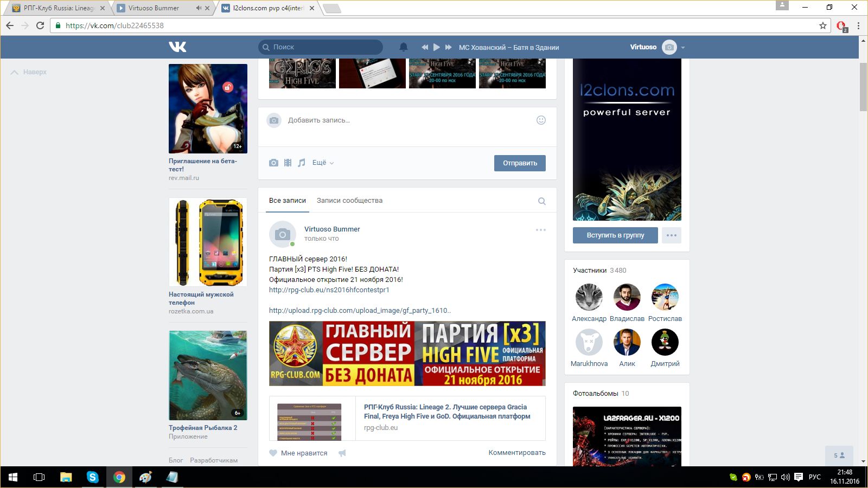Open the post options three-dot menu
Screen dimensions: 868x488
pyautogui.click(x=541, y=230)
